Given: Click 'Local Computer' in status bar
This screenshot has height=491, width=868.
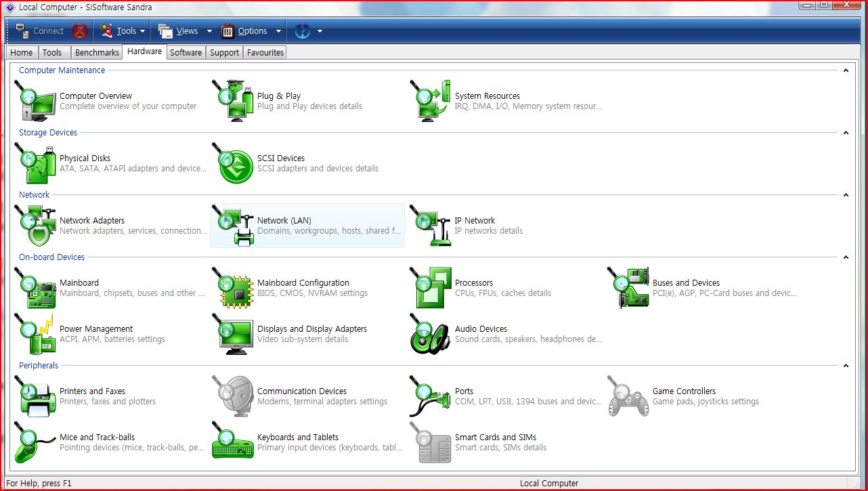Looking at the screenshot, I should (x=549, y=484).
